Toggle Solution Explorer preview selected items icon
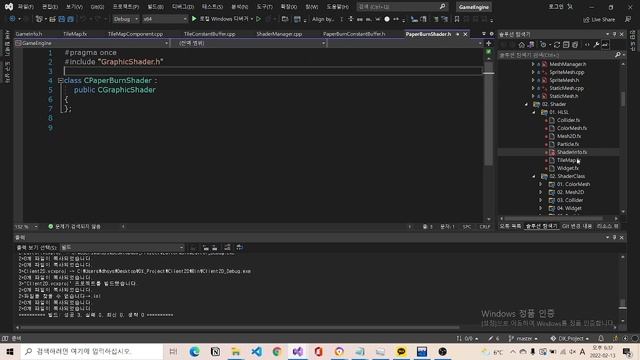This screenshot has width=640, height=360. point(605,45)
